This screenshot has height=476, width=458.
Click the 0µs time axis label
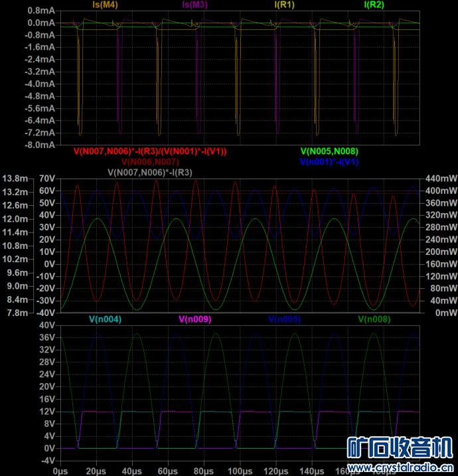pos(60,471)
